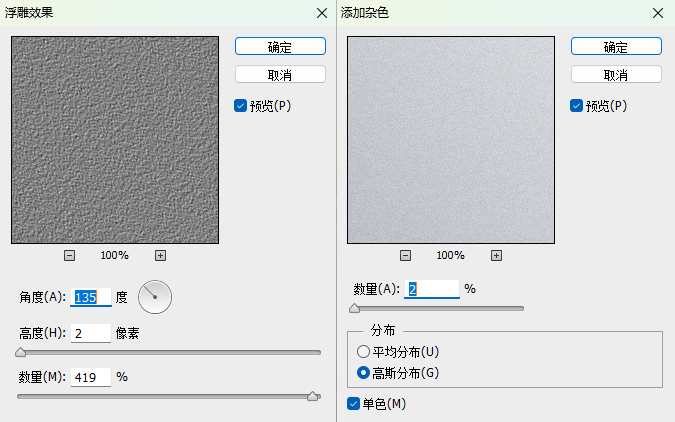Image resolution: width=675 pixels, height=422 pixels.
Task: Click the 数量(M) slider handle in Emboss
Action: point(313,396)
